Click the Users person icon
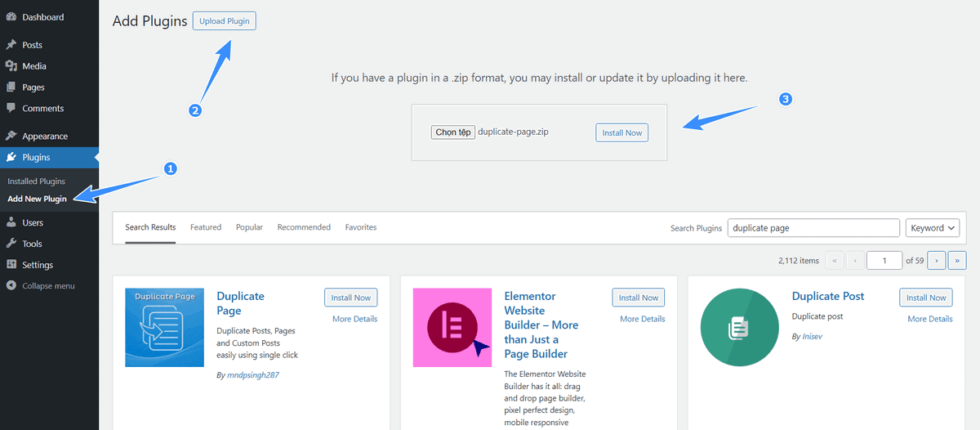This screenshot has height=430, width=980. (11, 222)
